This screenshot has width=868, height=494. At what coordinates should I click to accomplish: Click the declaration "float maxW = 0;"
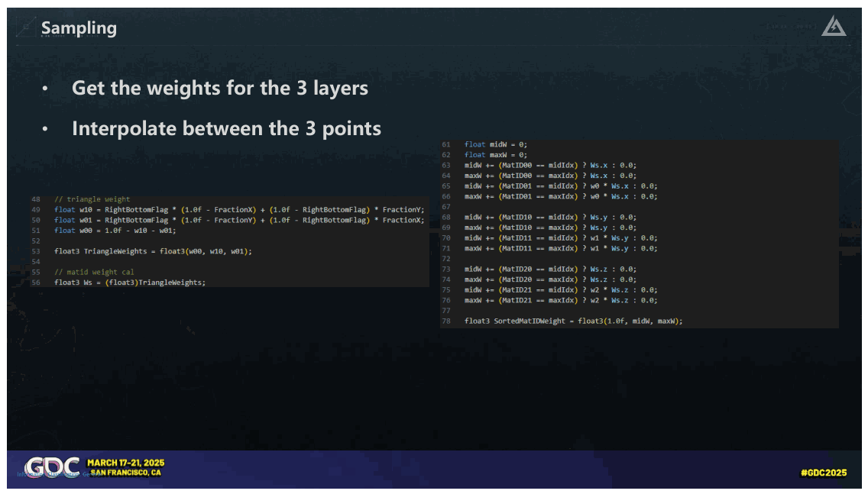(496, 155)
